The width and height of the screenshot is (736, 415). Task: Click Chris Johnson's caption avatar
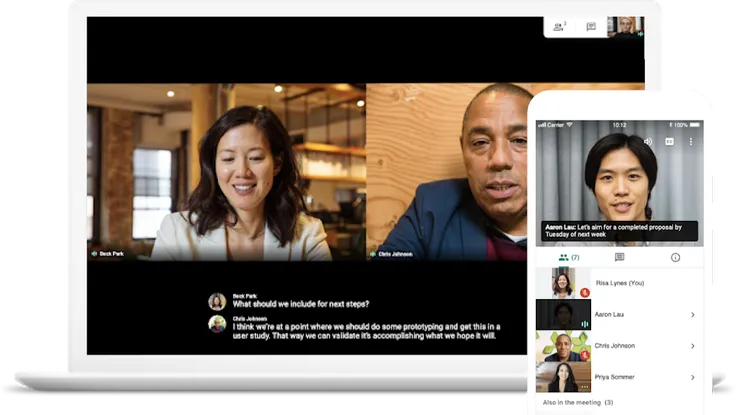pos(217,324)
